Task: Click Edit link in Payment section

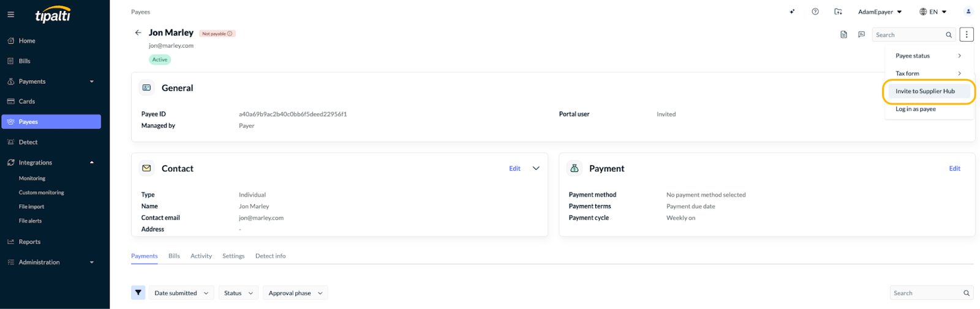Action: point(954,168)
